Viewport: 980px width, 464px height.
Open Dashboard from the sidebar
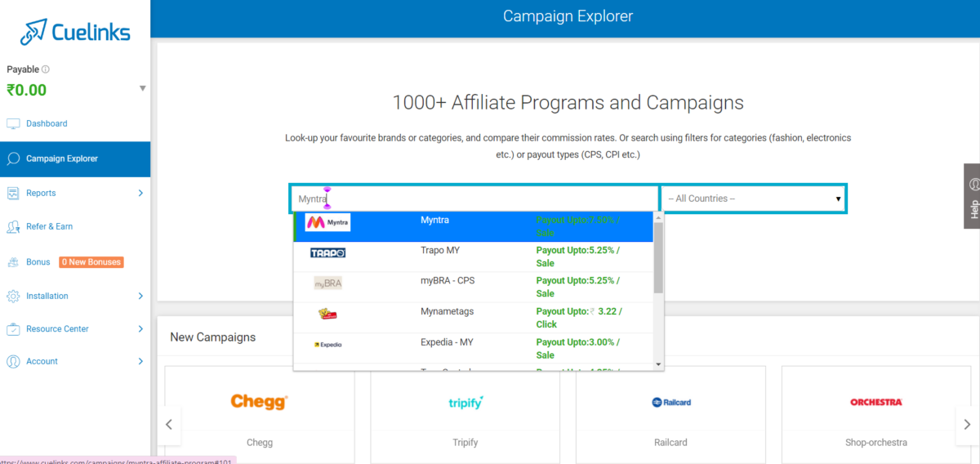[x=47, y=123]
